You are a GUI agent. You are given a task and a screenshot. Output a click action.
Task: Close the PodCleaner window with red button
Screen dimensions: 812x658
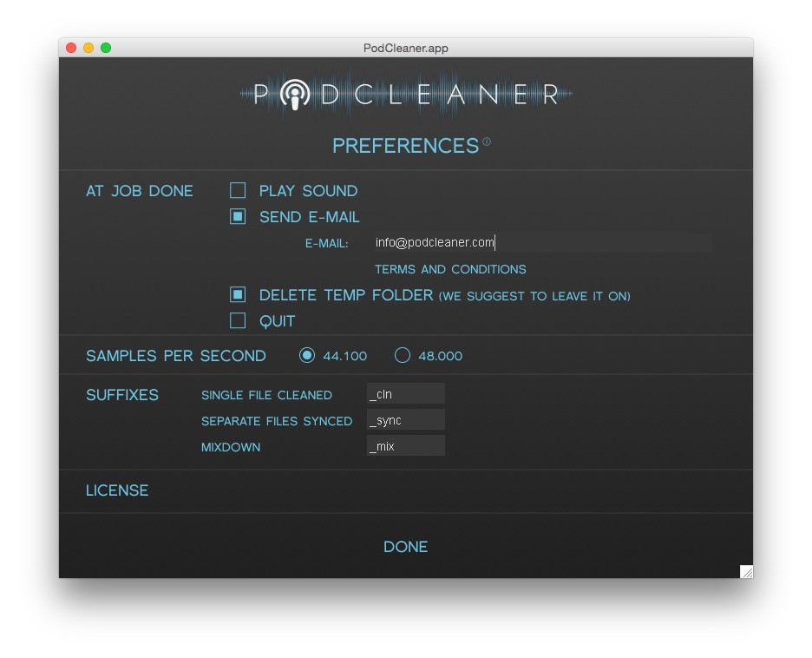(x=71, y=48)
